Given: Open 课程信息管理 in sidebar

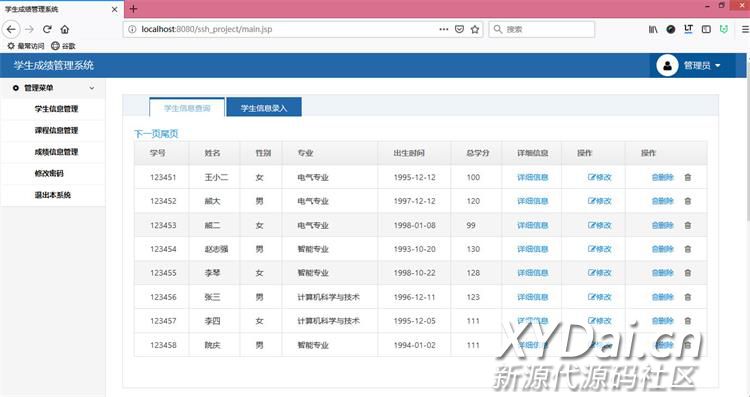Looking at the screenshot, I should [56, 130].
